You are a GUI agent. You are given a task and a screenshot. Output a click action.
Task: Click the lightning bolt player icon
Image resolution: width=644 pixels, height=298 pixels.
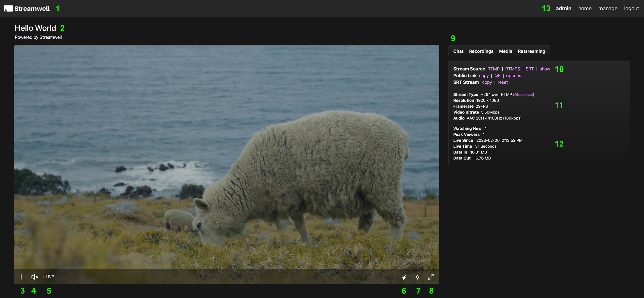click(404, 277)
